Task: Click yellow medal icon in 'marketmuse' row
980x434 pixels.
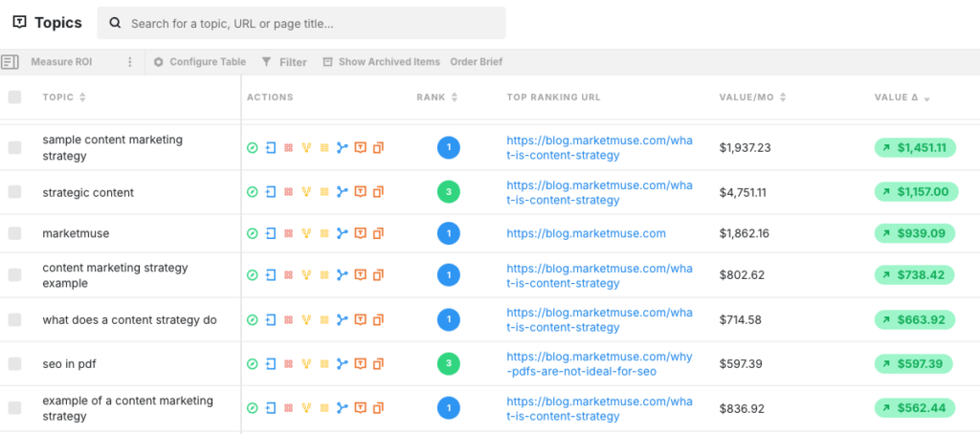Action: pos(306,233)
